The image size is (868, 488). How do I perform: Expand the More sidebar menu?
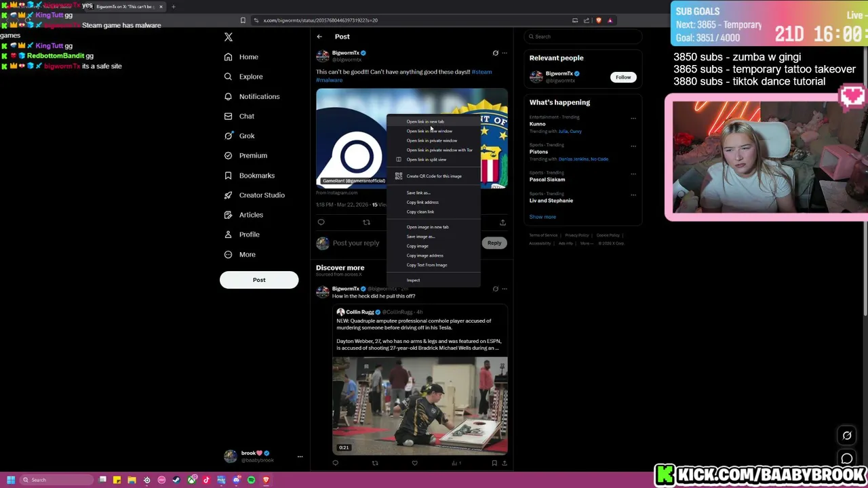tap(239, 254)
